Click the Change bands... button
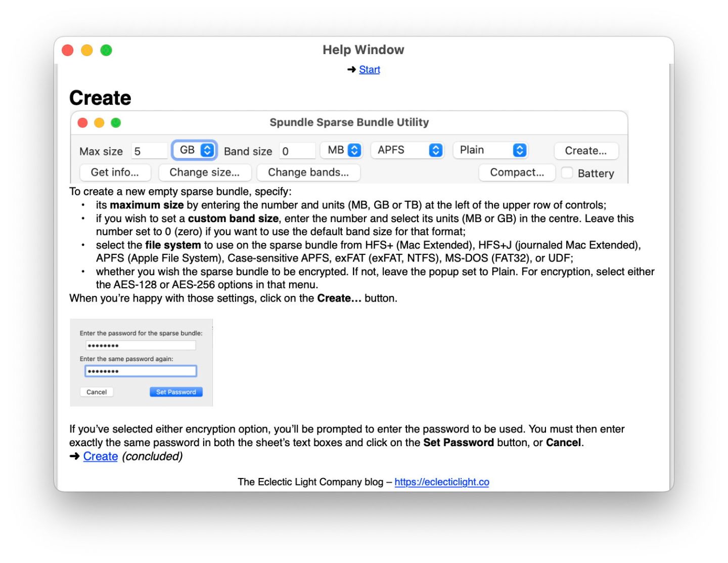 pos(308,172)
